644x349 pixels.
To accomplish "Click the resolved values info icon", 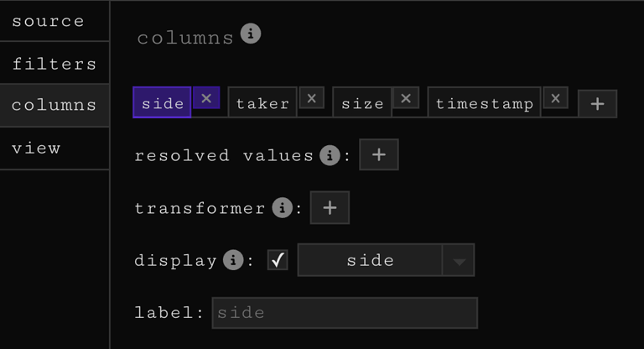I will click(330, 155).
